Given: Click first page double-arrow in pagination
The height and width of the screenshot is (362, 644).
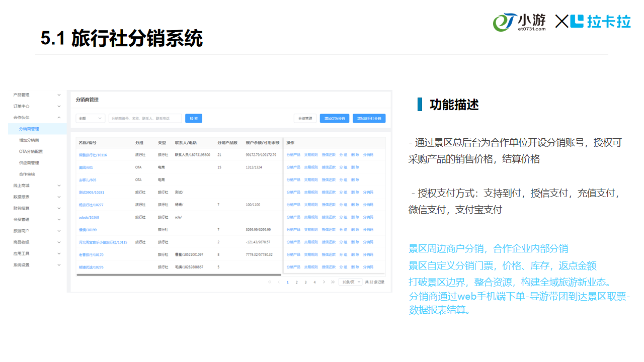Looking at the screenshot, I should (x=270, y=282).
